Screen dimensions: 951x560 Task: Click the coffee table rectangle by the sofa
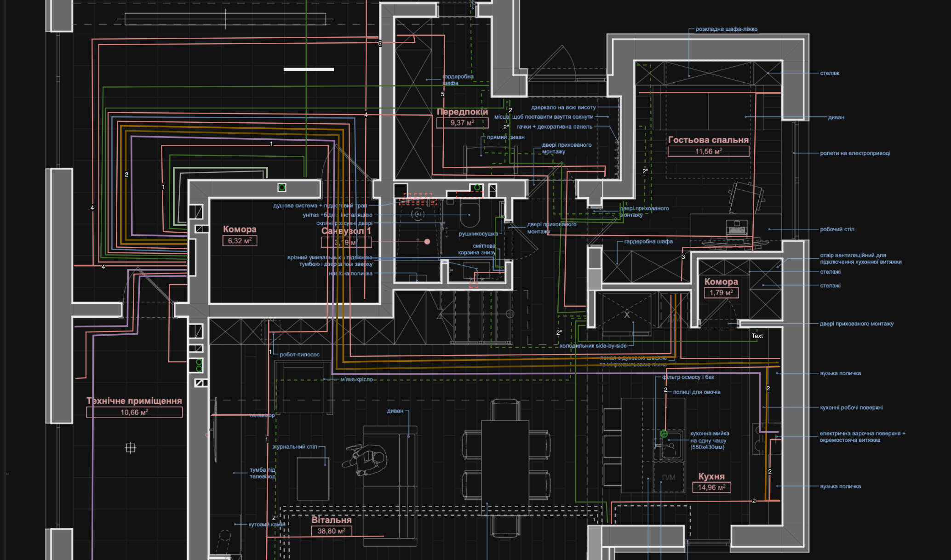313,479
